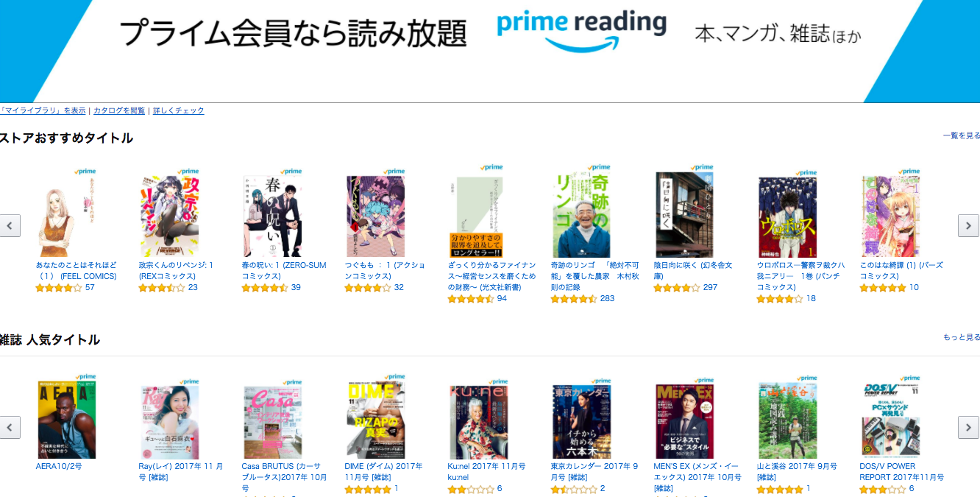Expand 一覧を見る for store recommendations
The width and height of the screenshot is (980, 497).
[962, 135]
